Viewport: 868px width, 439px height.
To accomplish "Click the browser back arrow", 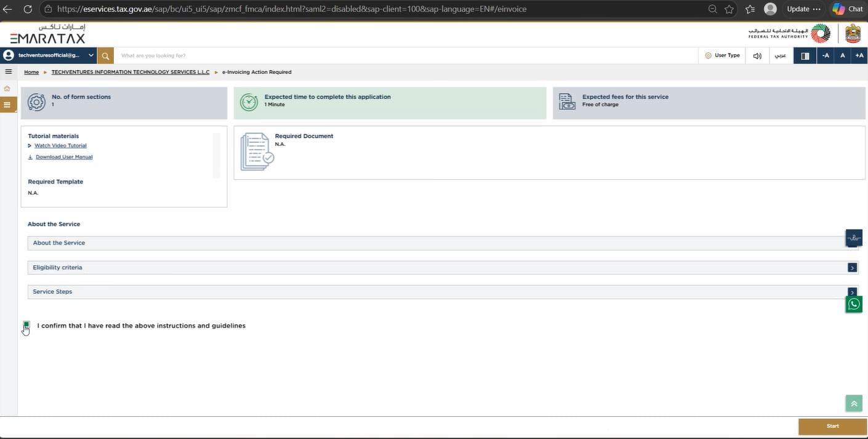I will point(8,9).
